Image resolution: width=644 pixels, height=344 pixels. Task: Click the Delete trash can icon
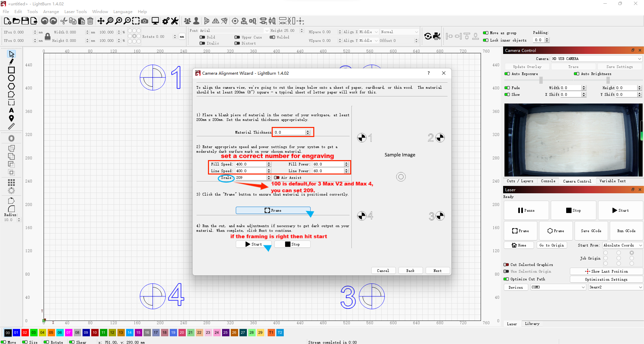tap(90, 21)
